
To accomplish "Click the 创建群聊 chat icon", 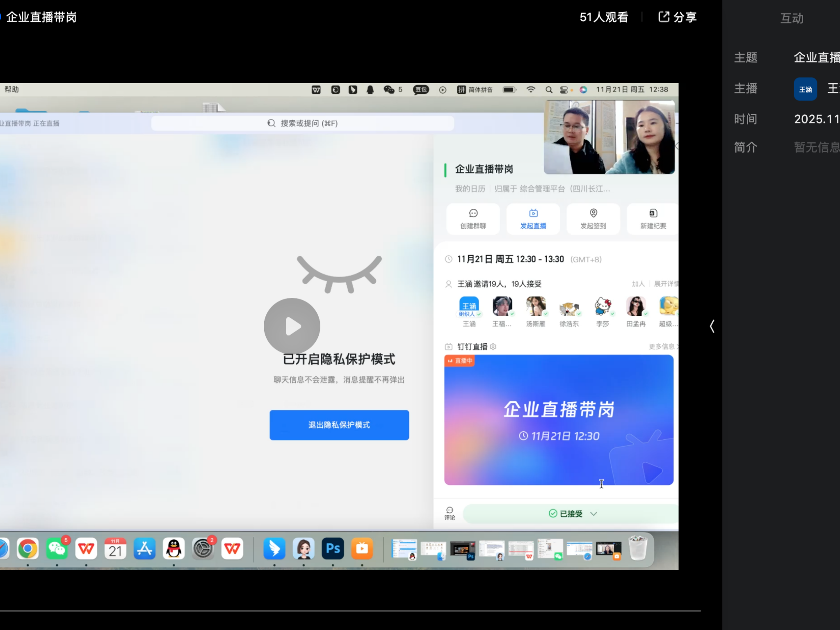I will pos(473,213).
